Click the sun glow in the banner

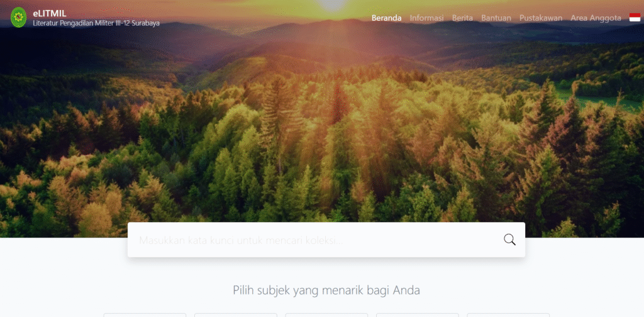tap(332, 4)
